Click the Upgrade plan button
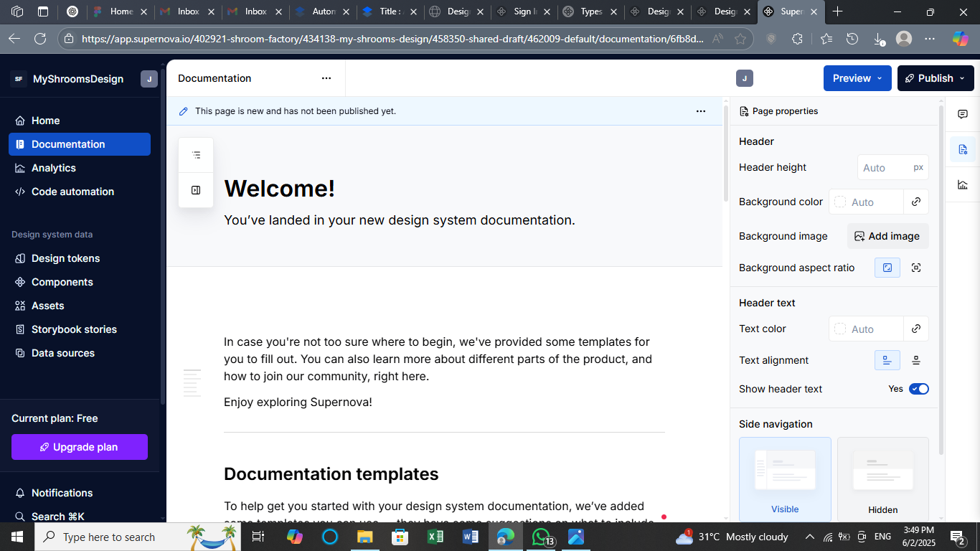The width and height of the screenshot is (980, 551). 79,447
